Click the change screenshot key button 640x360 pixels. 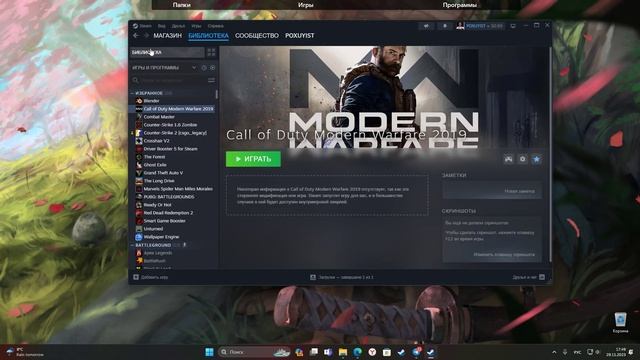[x=504, y=255]
